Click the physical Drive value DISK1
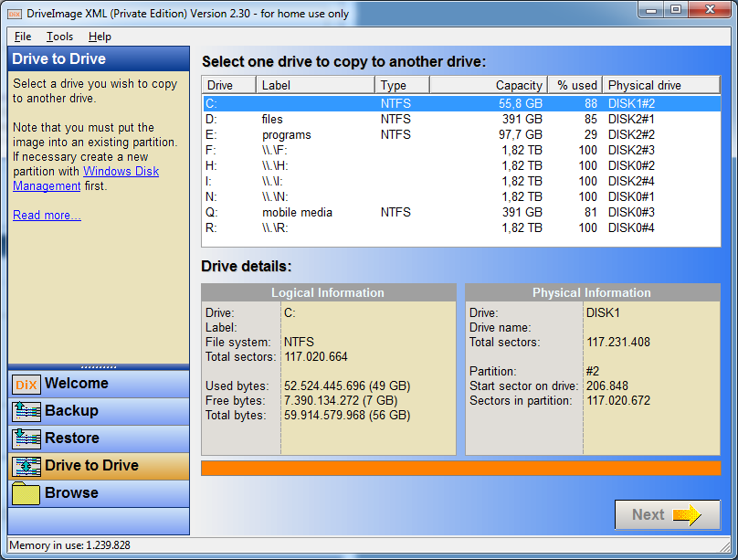738x560 pixels. [x=603, y=312]
